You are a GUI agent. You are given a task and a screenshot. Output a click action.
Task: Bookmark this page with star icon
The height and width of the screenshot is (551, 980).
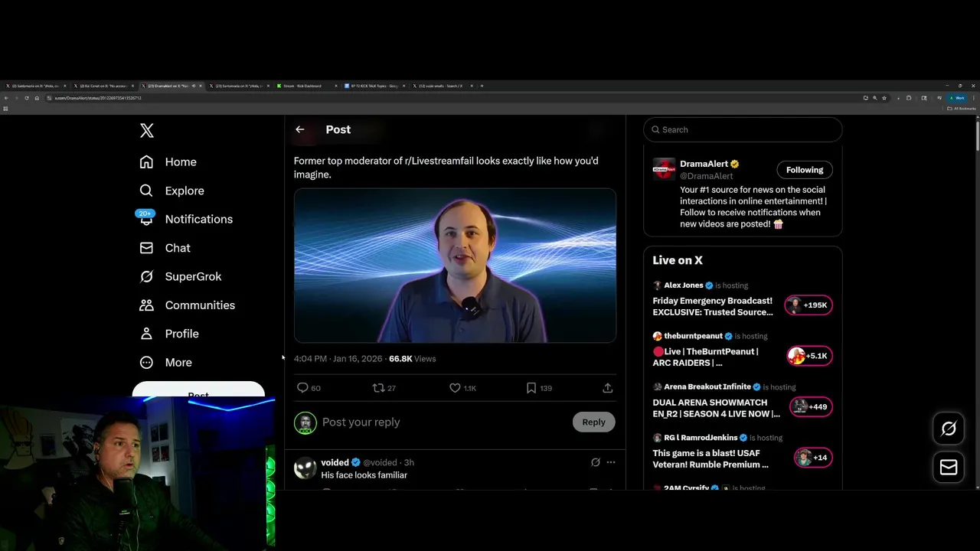click(884, 98)
